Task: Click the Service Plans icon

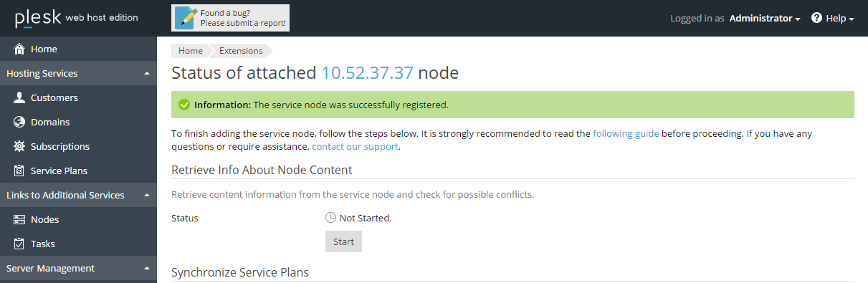Action: pos(19,171)
